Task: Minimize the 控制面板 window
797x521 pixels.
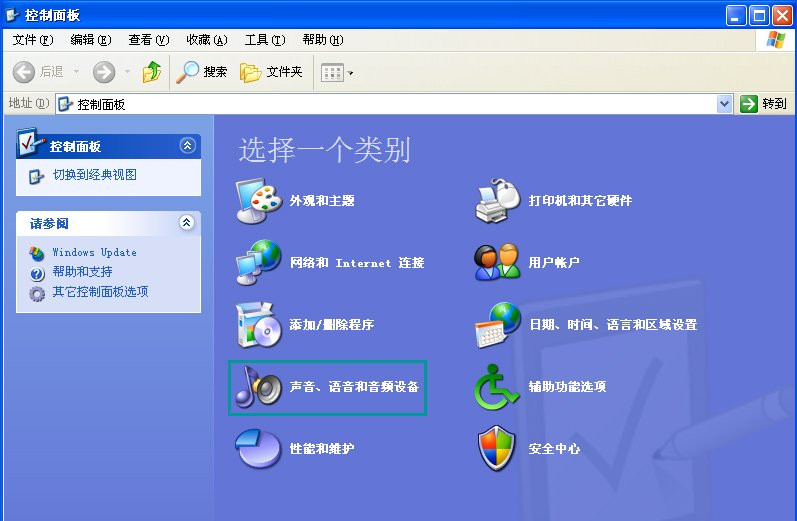Action: pyautogui.click(x=736, y=16)
